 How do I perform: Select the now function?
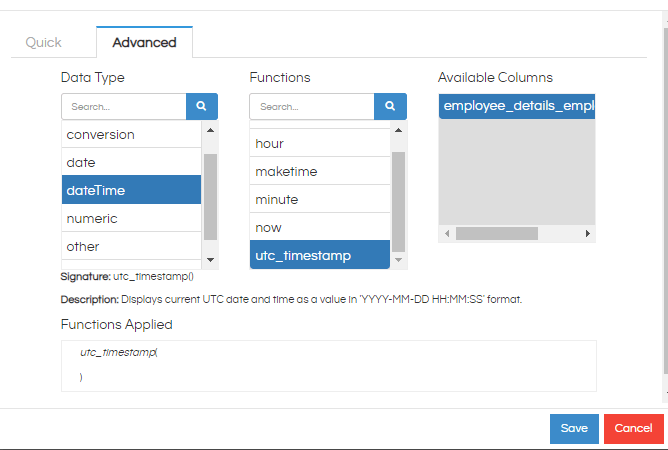[320, 228]
